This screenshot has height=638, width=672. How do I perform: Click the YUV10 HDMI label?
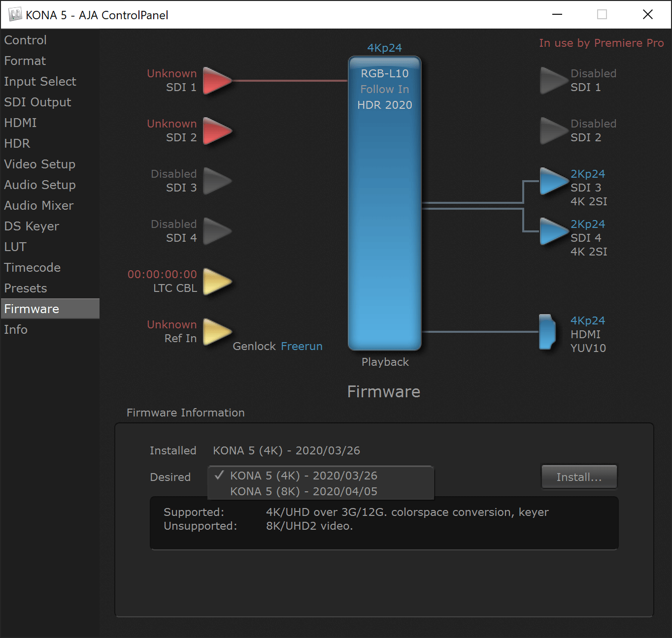coord(588,349)
